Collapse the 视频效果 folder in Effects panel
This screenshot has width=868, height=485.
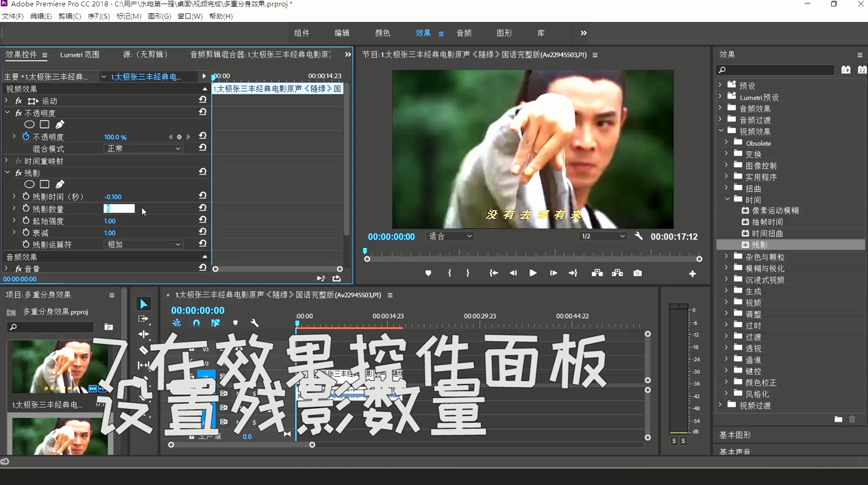(x=721, y=131)
